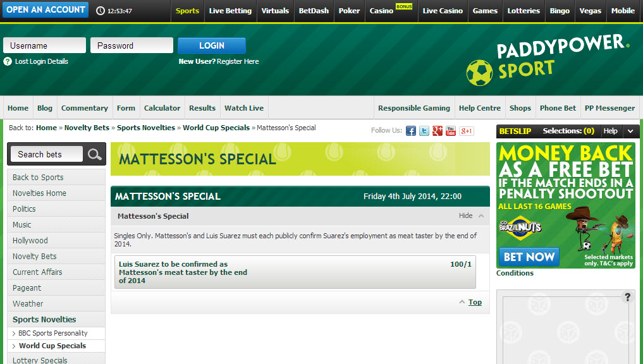Open the Twitter follow icon
Viewport: 643px width, 364px height.
coord(424,131)
